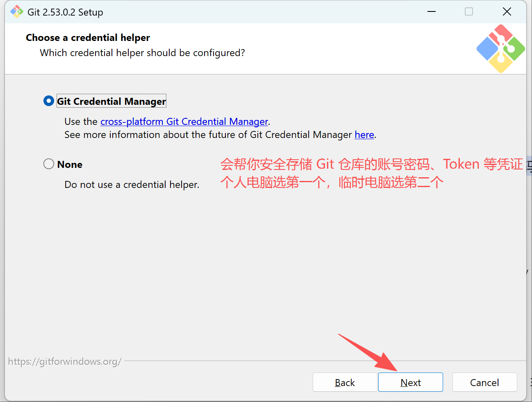532x402 pixels.
Task: Return to previous page with Back
Action: [345, 382]
